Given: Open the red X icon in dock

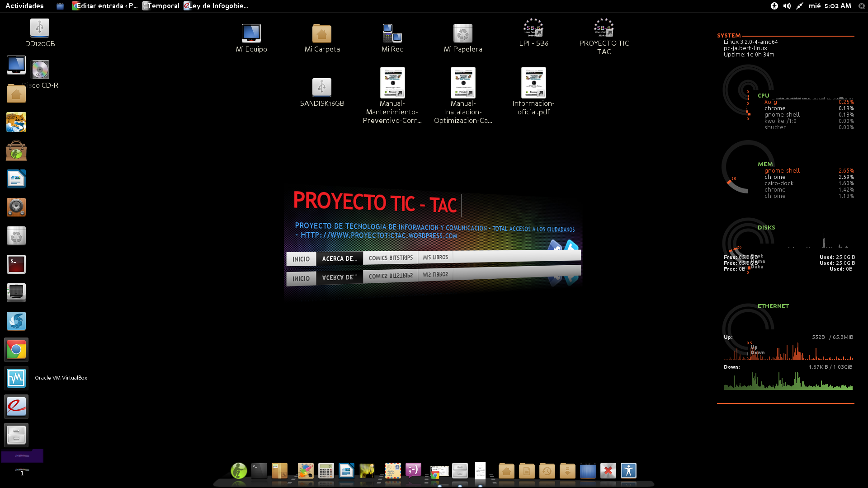Looking at the screenshot, I should click(x=608, y=471).
